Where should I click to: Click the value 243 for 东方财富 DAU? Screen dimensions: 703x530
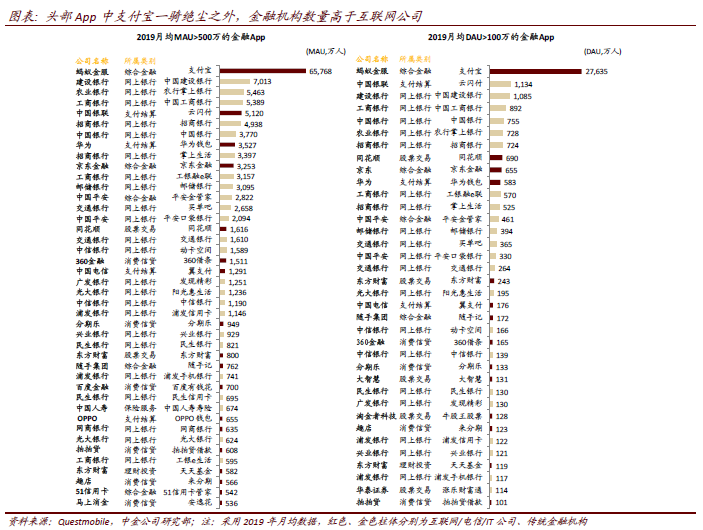(503, 281)
